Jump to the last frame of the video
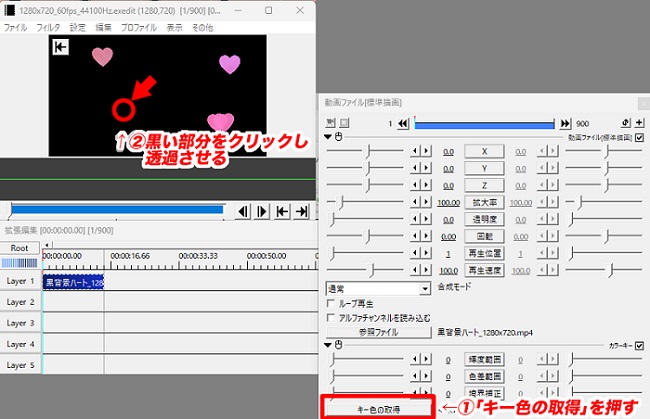The width and height of the screenshot is (650, 419). pos(301,211)
